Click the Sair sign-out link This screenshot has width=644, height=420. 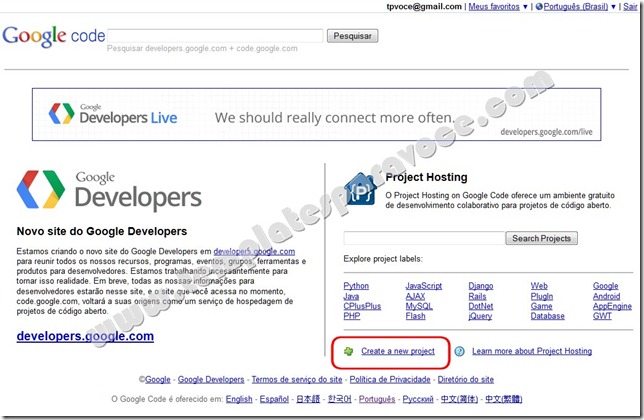click(630, 7)
